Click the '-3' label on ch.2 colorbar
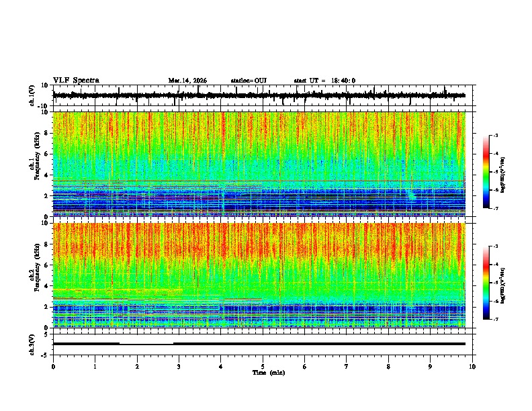 (495, 246)
